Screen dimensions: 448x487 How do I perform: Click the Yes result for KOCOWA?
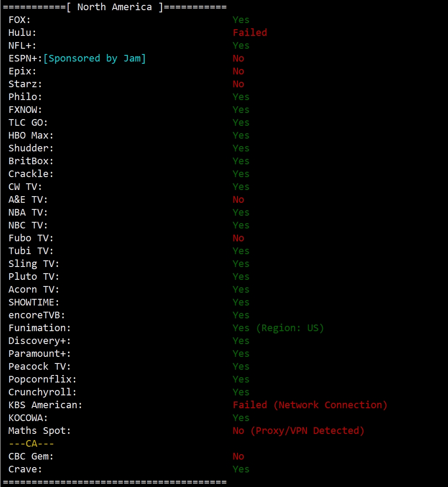pos(241,418)
